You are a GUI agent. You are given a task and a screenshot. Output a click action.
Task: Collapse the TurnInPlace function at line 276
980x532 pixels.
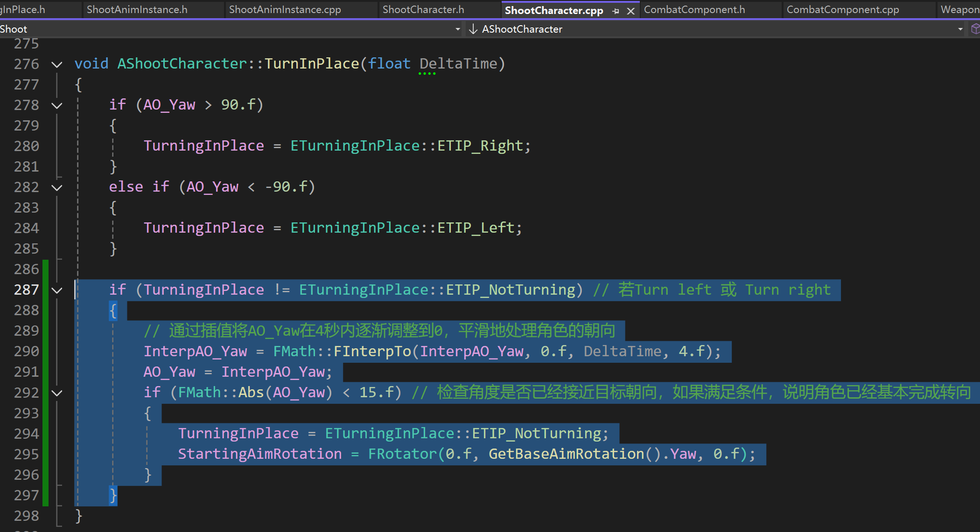[x=57, y=64]
